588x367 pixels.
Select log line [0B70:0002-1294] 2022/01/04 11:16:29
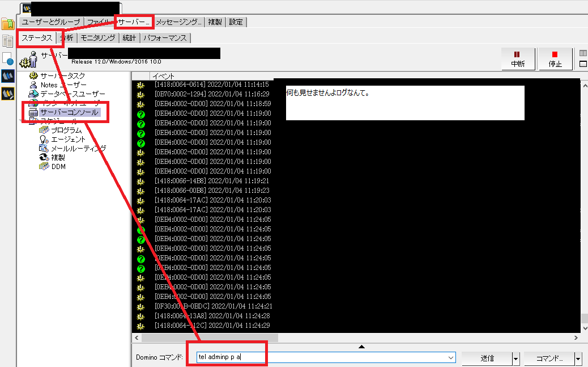pyautogui.click(x=212, y=94)
